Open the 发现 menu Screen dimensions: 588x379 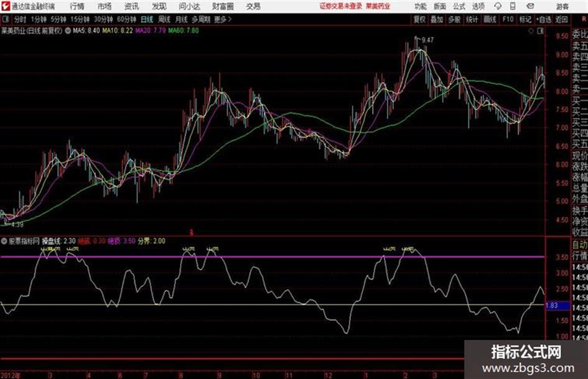click(159, 6)
